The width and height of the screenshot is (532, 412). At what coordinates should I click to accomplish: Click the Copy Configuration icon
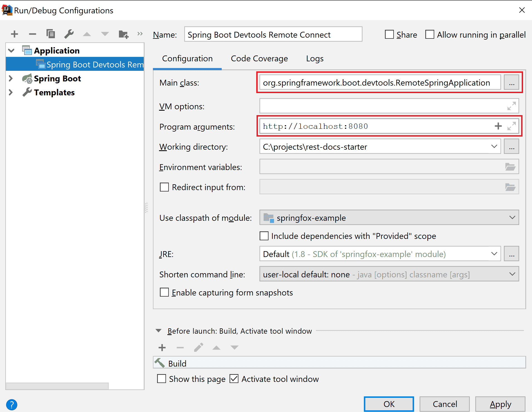(51, 34)
